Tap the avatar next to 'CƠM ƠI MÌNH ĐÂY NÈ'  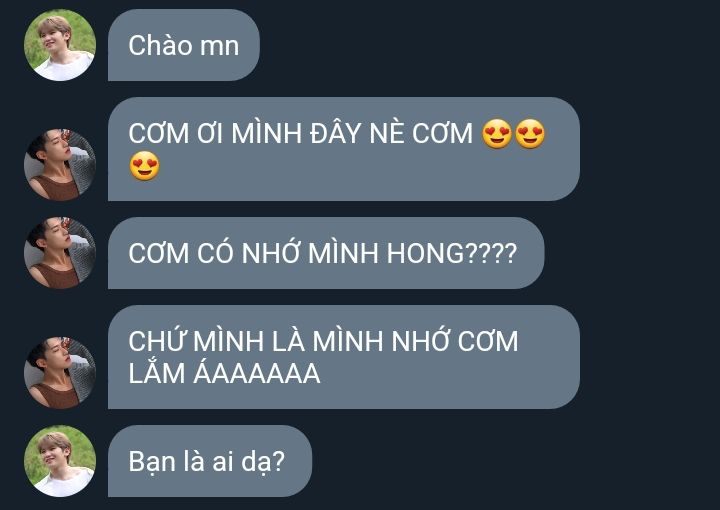point(60,164)
